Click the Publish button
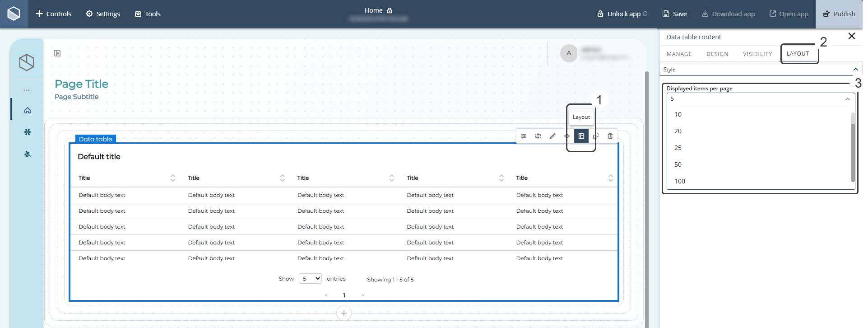The image size is (868, 328). pos(839,14)
